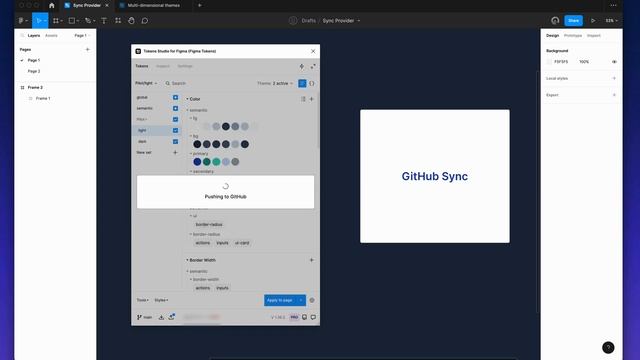Viewport: 640px width, 360px height.
Task: Click the ui-card border-radius token
Action: 242,243
